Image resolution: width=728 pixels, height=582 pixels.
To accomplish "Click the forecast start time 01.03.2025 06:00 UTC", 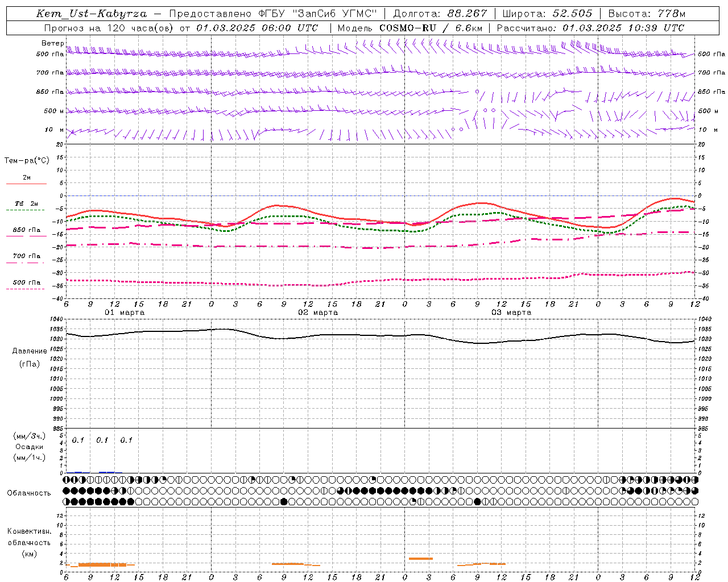I will (x=257, y=28).
